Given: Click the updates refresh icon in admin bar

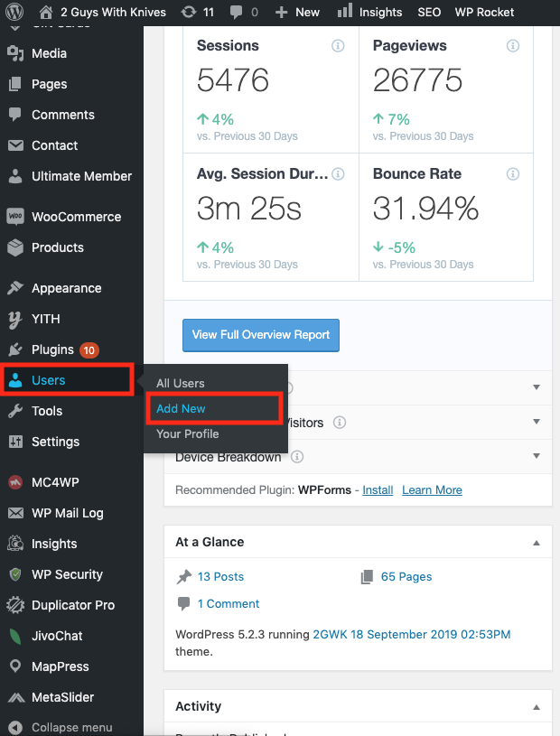Looking at the screenshot, I should [188, 12].
